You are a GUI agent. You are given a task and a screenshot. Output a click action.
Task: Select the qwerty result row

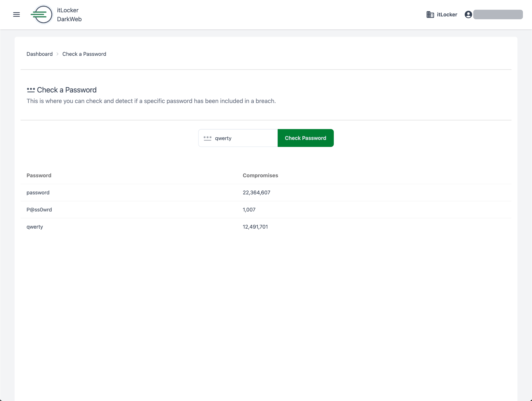click(35, 227)
